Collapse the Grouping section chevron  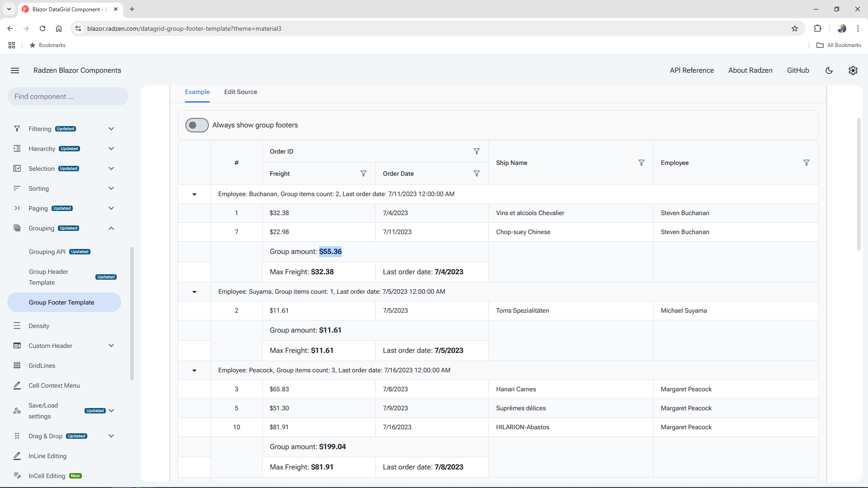(111, 228)
